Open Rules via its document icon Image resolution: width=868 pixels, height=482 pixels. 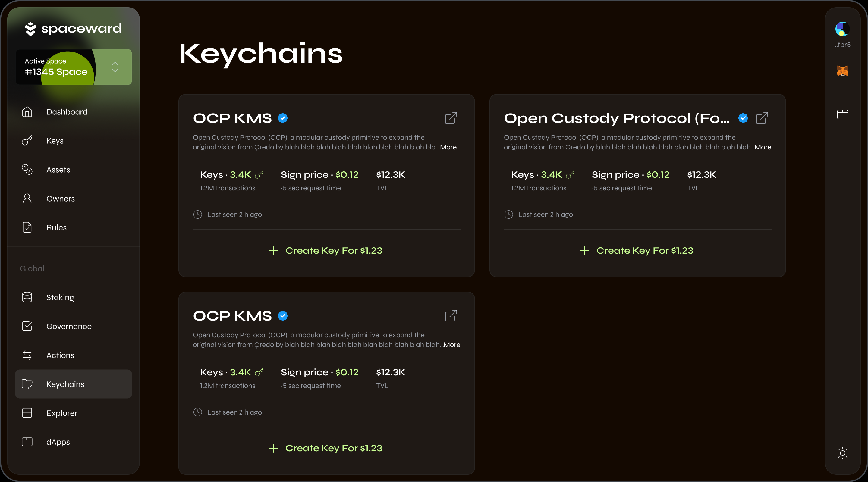27,227
